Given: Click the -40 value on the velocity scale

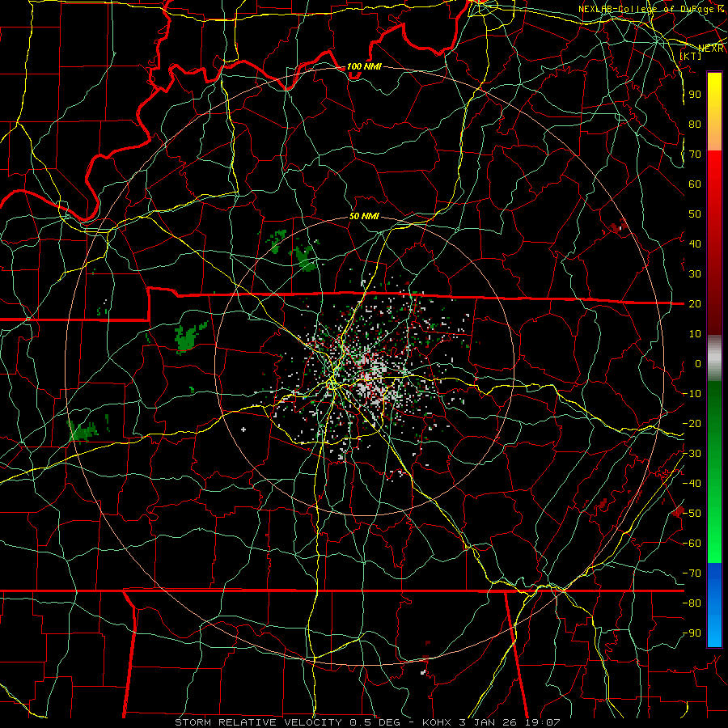Looking at the screenshot, I should pyautogui.click(x=692, y=484).
